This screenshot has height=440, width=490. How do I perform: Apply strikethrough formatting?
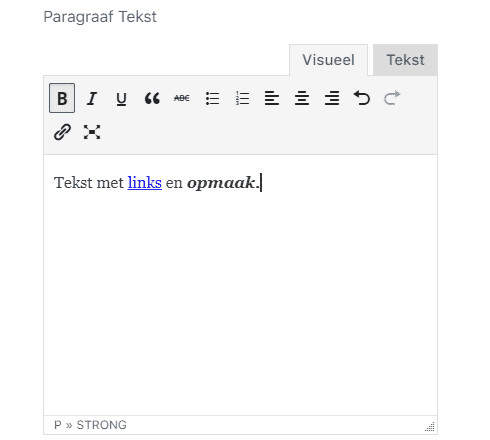[x=182, y=98]
